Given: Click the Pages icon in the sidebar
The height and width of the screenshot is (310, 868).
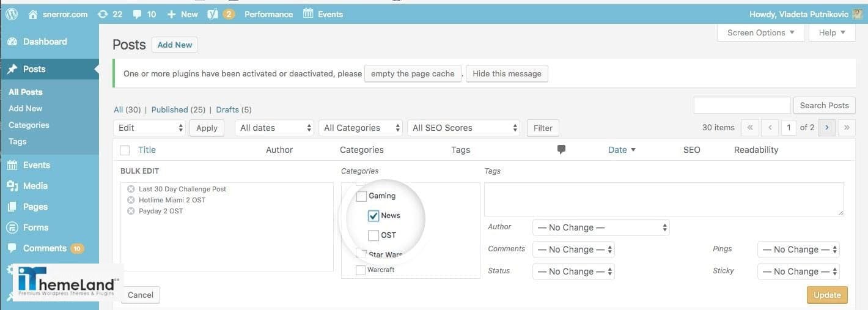Looking at the screenshot, I should coord(12,207).
